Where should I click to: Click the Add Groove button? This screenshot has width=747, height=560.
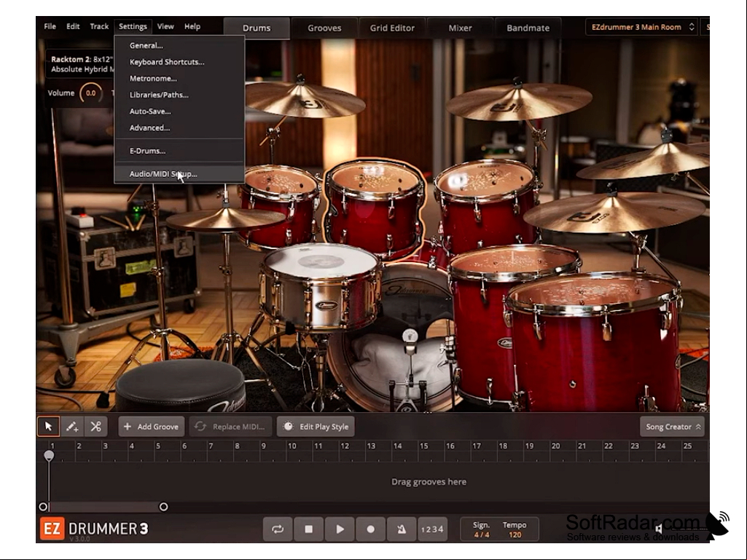[152, 427]
